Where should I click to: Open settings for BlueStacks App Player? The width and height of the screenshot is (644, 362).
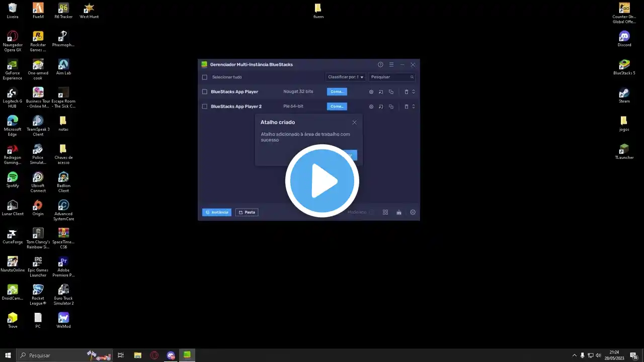pyautogui.click(x=371, y=92)
